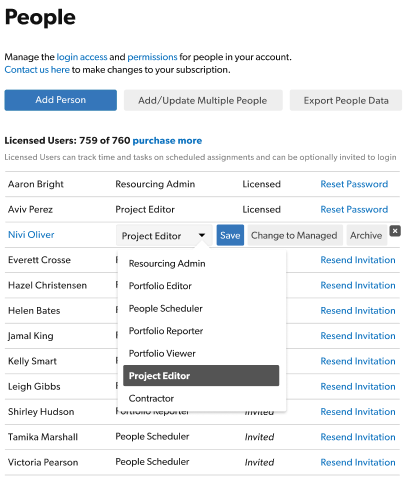Click Aaron Bright's Resourcing Admin role text

[155, 184]
